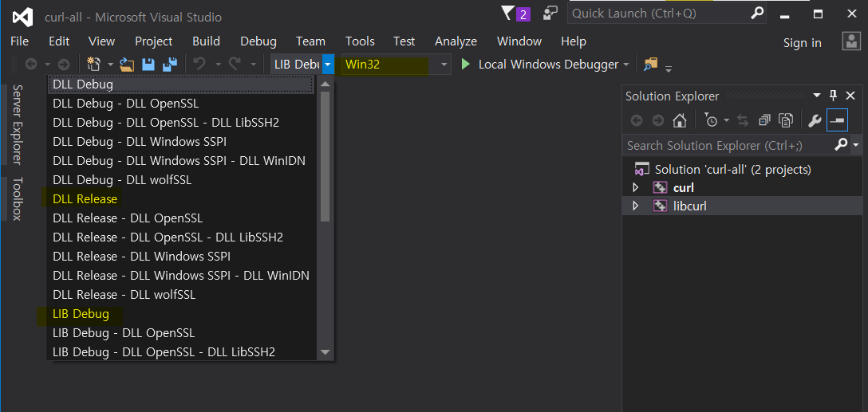Open the Redo history dropdown arrow

click(x=254, y=65)
